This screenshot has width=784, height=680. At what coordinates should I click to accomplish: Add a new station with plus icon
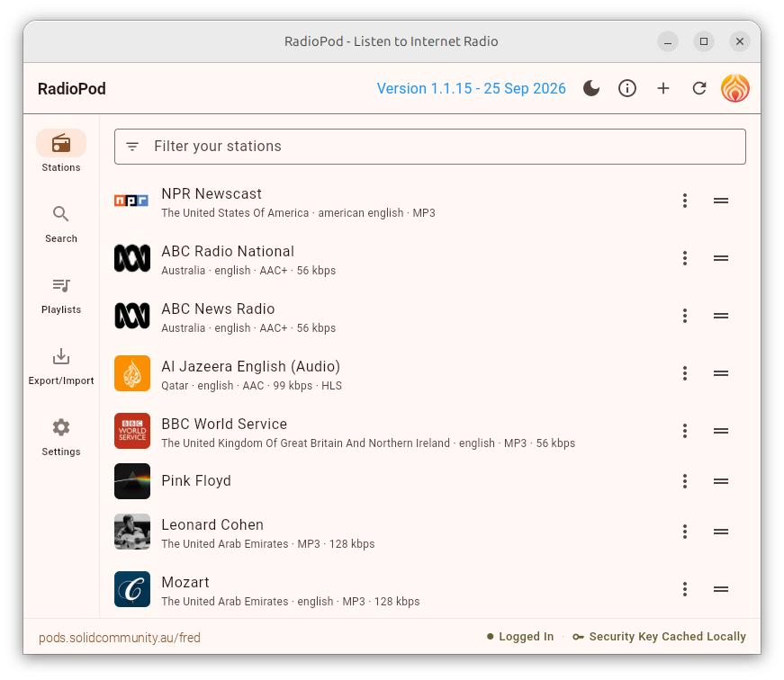(x=663, y=88)
